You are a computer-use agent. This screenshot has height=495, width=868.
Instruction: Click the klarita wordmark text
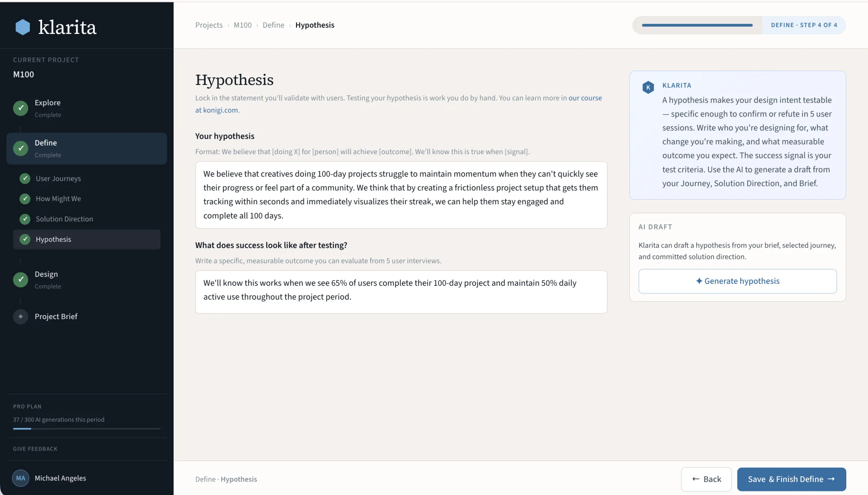click(67, 27)
